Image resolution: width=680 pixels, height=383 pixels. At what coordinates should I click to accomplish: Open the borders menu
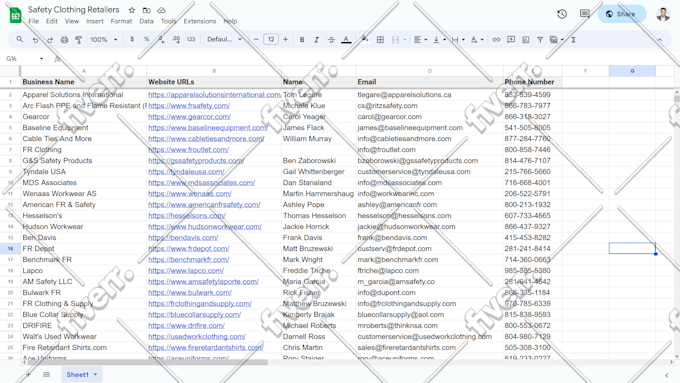tap(380, 40)
